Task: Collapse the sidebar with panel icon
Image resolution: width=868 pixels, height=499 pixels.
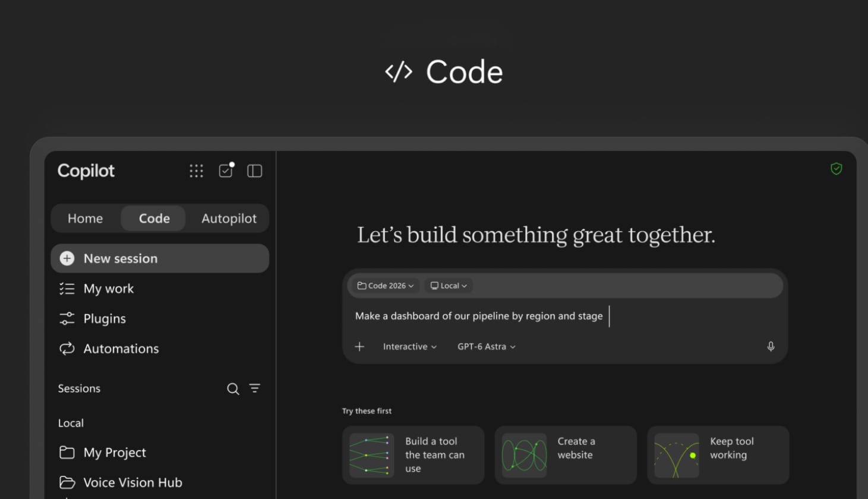Action: click(254, 171)
